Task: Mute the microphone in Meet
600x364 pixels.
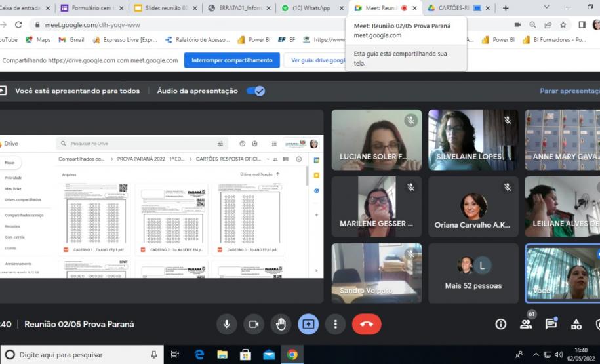Action: tap(226, 324)
